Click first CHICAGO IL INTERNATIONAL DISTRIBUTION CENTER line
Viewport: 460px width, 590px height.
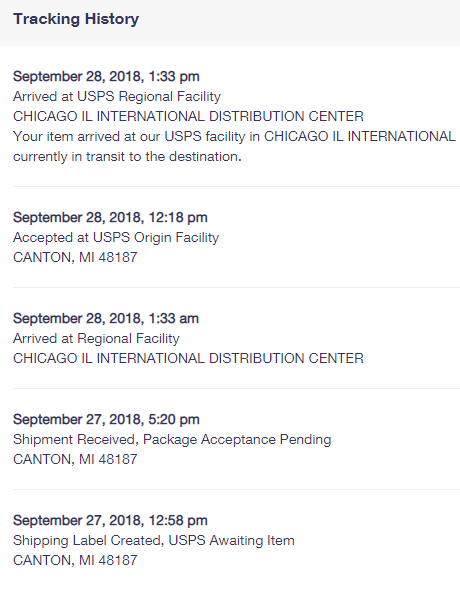188,116
